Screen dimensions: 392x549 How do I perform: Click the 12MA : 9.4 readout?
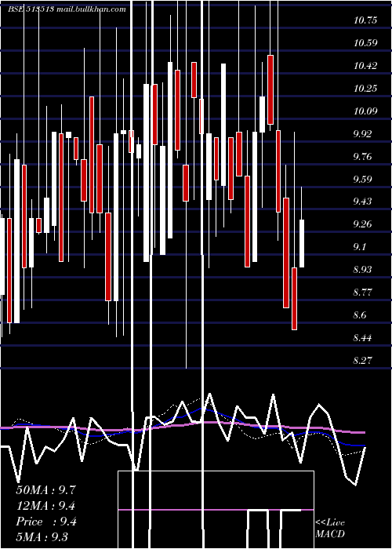click(x=45, y=506)
